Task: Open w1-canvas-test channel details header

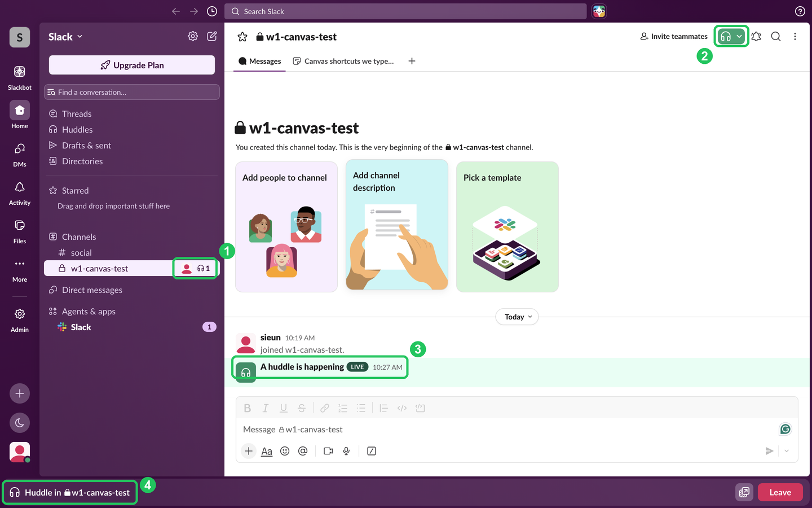Action: [x=297, y=37]
